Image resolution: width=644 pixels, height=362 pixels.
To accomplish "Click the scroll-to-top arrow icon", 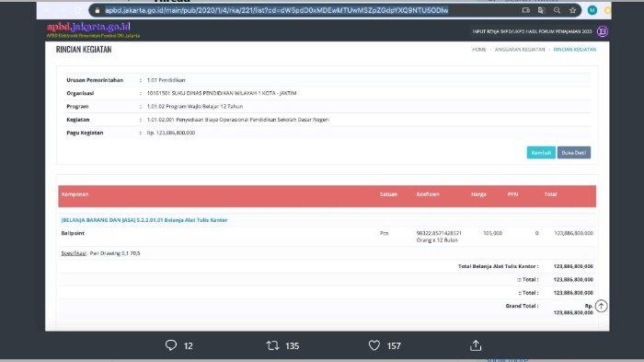I will coord(601,306).
